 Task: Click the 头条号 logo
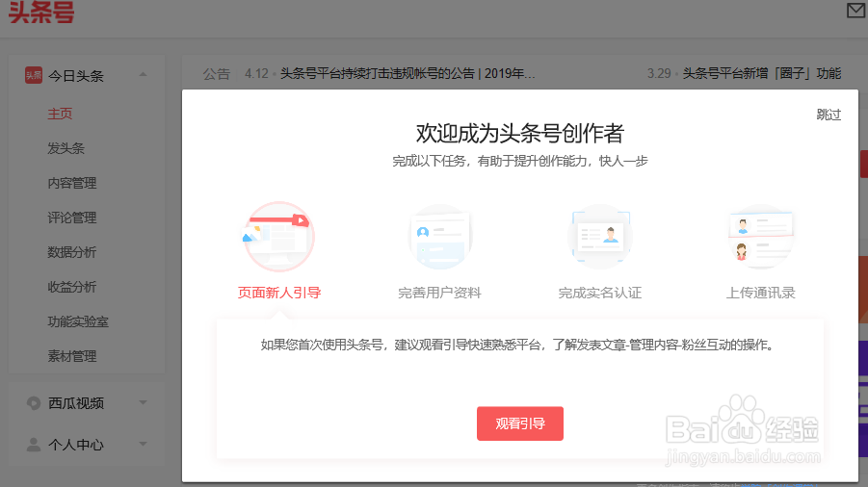[x=41, y=12]
